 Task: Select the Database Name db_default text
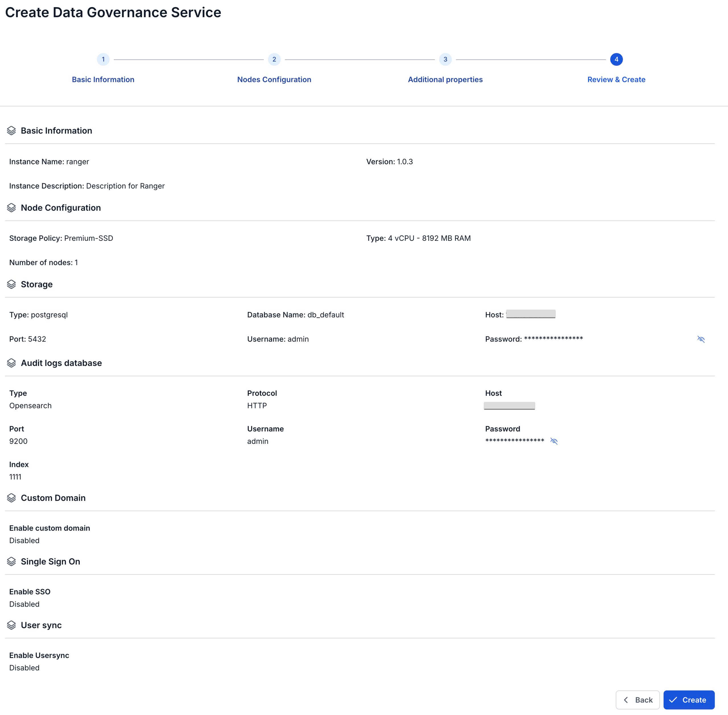click(296, 315)
